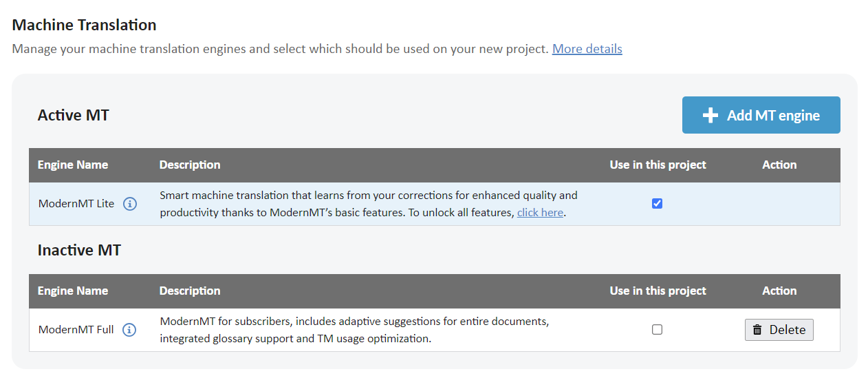Click the Active MT section heading

pyautogui.click(x=73, y=115)
